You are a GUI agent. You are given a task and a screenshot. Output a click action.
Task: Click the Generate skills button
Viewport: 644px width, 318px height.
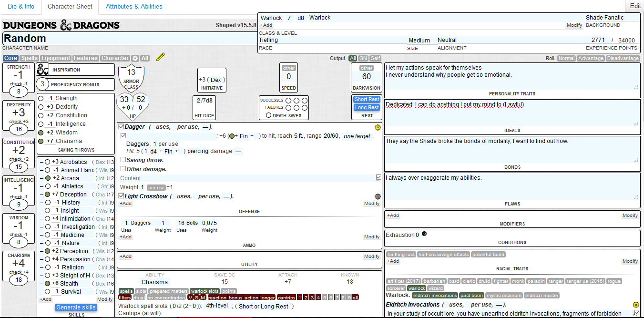click(x=76, y=308)
